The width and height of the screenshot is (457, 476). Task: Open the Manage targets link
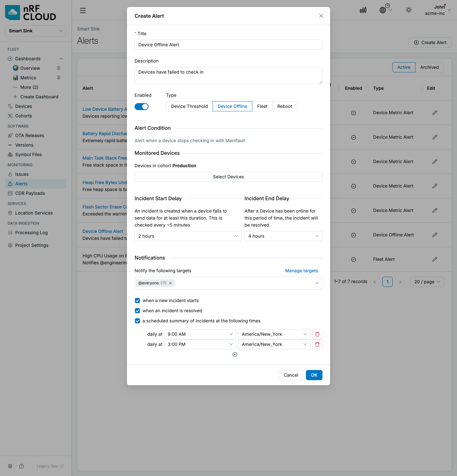click(x=301, y=271)
